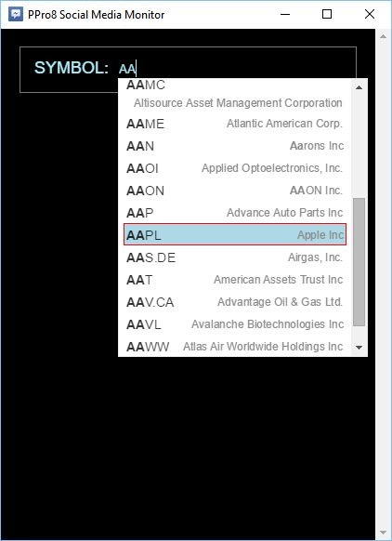Maximize the Social Media Monitor window
This screenshot has width=392, height=541.
326,14
